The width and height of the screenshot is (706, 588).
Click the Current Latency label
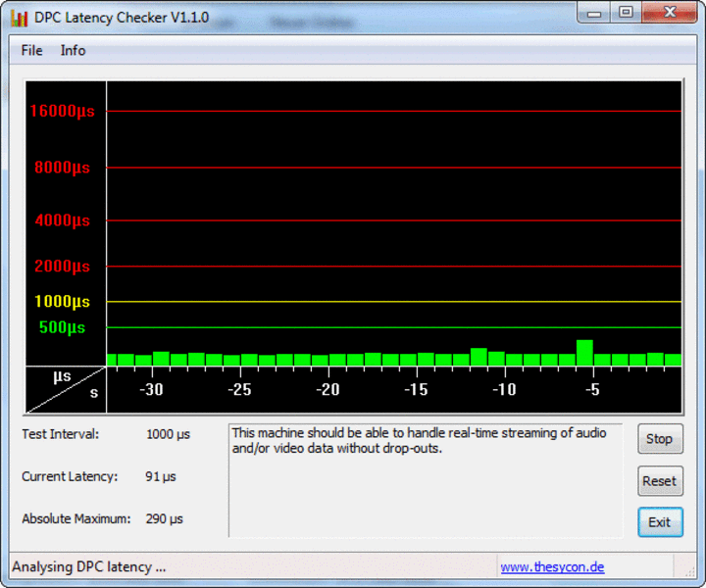[70, 476]
